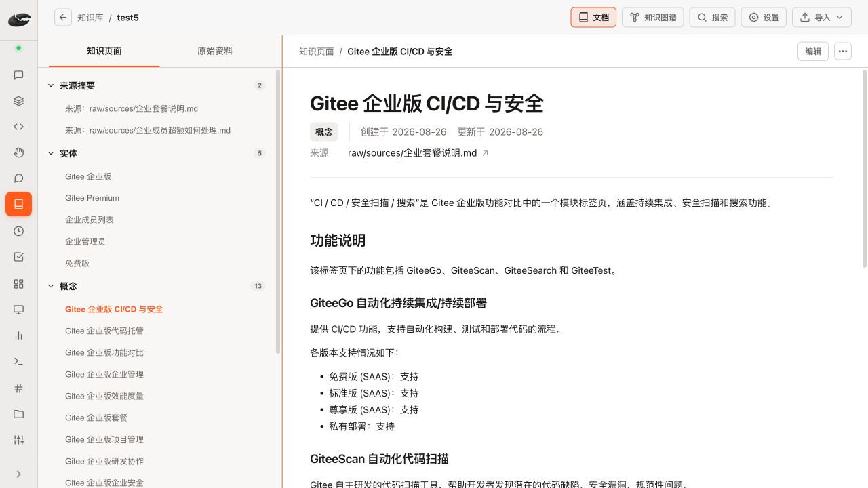The width and height of the screenshot is (868, 488).
Task: Open the terminal prompt icon in sidebar
Action: coord(19,361)
